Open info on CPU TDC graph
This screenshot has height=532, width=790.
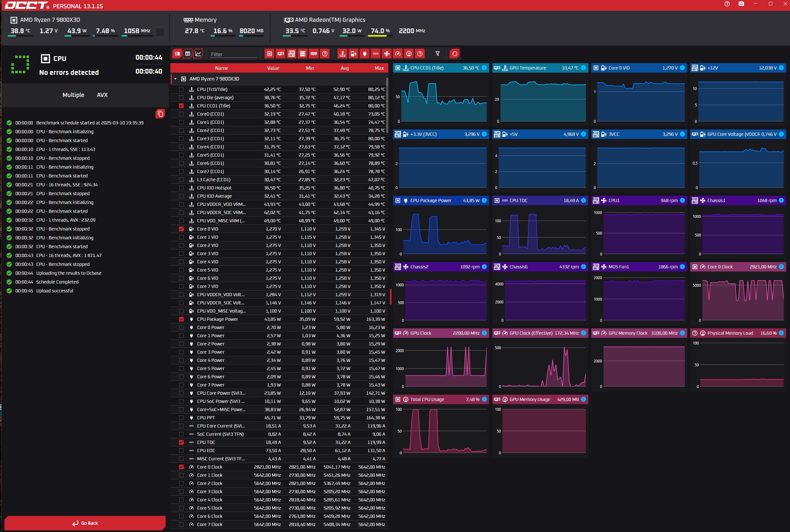583,200
